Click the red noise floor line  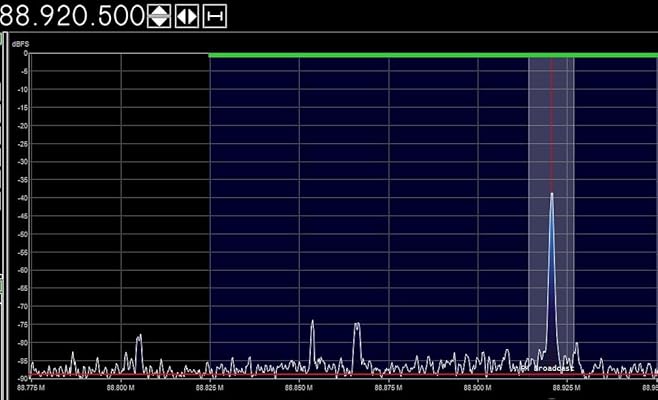tap(343, 374)
